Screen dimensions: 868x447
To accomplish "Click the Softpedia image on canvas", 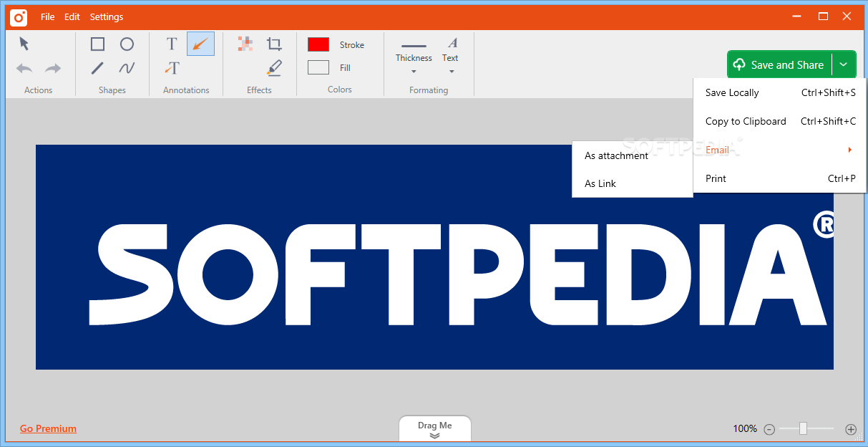I will point(434,257).
